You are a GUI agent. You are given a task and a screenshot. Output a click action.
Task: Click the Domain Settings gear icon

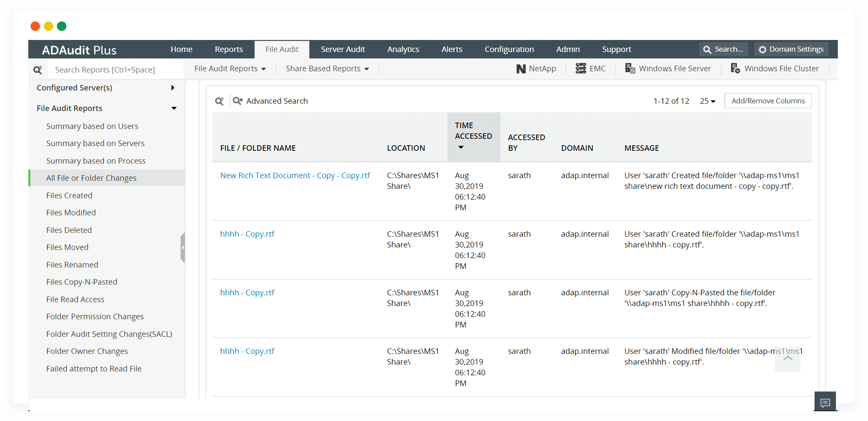pos(762,49)
